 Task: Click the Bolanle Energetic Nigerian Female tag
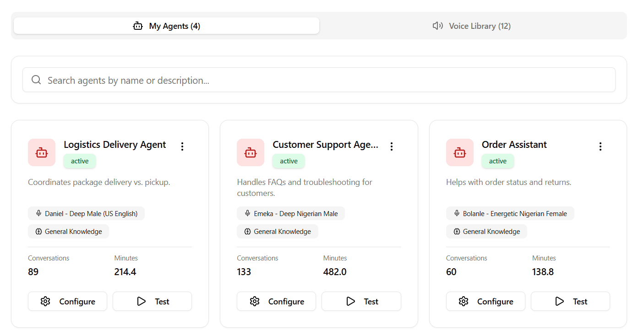point(510,213)
